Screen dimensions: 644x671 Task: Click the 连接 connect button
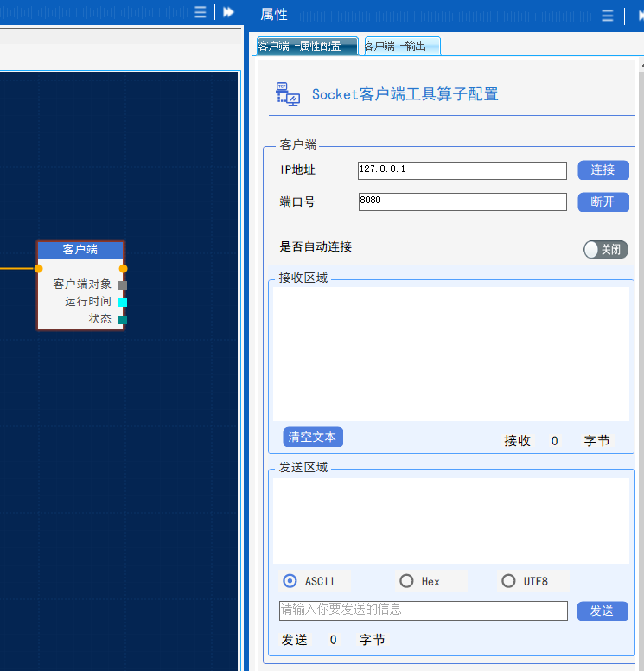point(603,169)
